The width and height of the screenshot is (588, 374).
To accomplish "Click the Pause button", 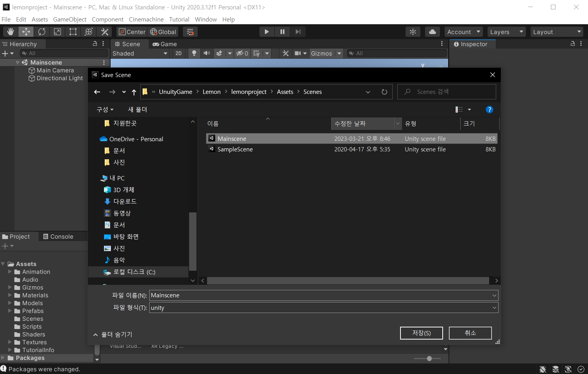I will (282, 32).
